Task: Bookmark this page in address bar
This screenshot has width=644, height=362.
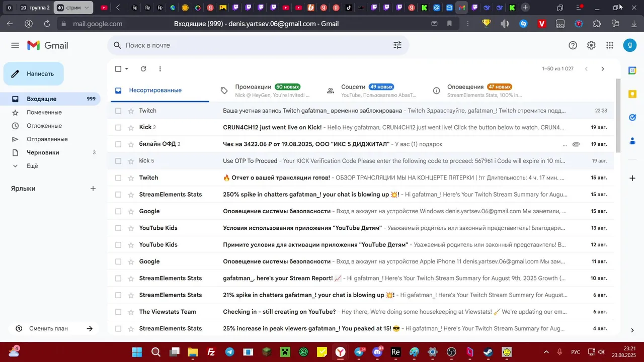Action: click(x=449, y=24)
